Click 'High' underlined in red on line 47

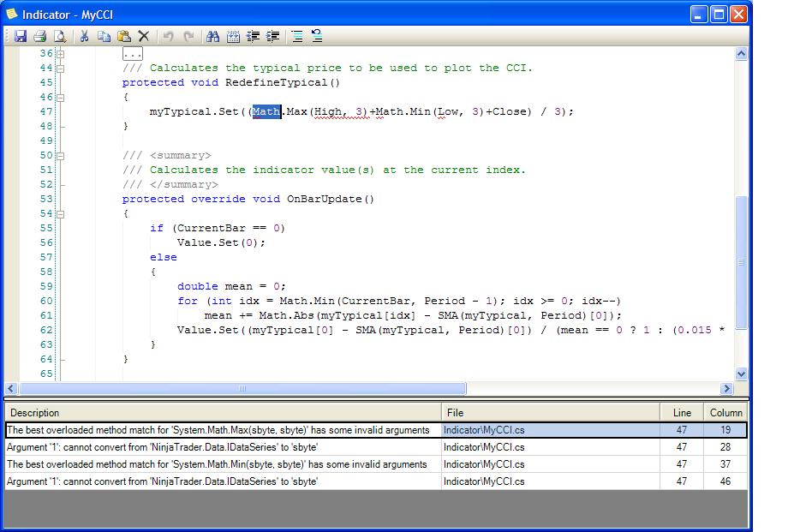(328, 111)
